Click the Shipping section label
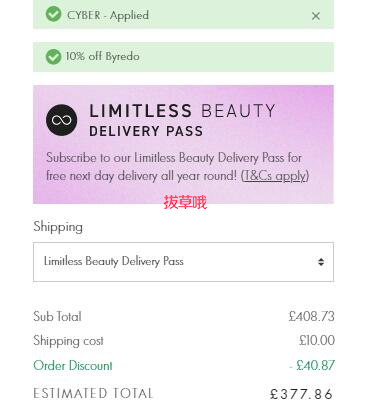Viewport: 370px width, 404px height. (58, 227)
